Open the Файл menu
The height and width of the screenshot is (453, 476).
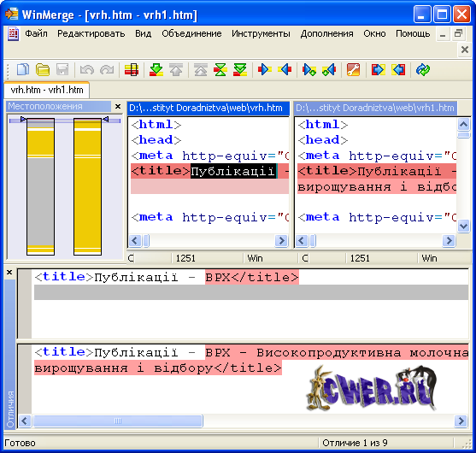[36, 33]
